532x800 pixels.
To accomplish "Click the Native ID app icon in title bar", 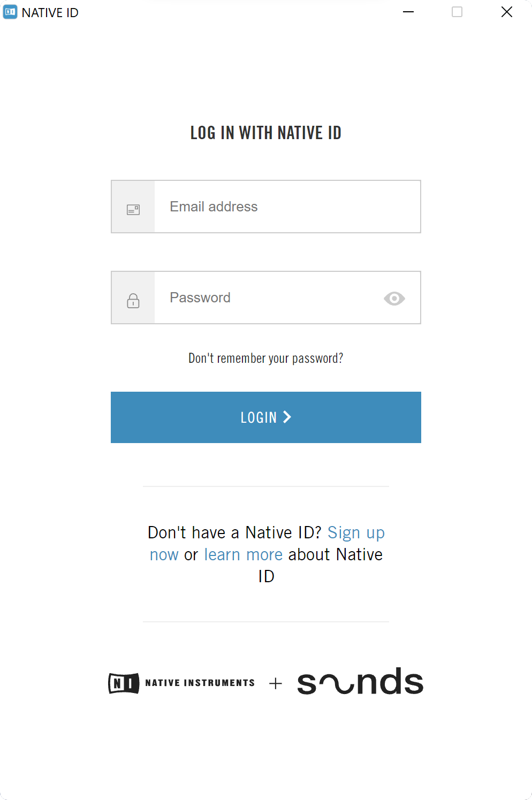I will pos(10,12).
